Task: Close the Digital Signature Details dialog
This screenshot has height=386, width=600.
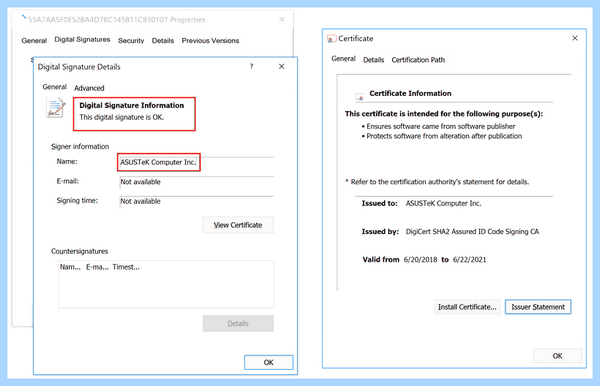Action: (x=282, y=67)
